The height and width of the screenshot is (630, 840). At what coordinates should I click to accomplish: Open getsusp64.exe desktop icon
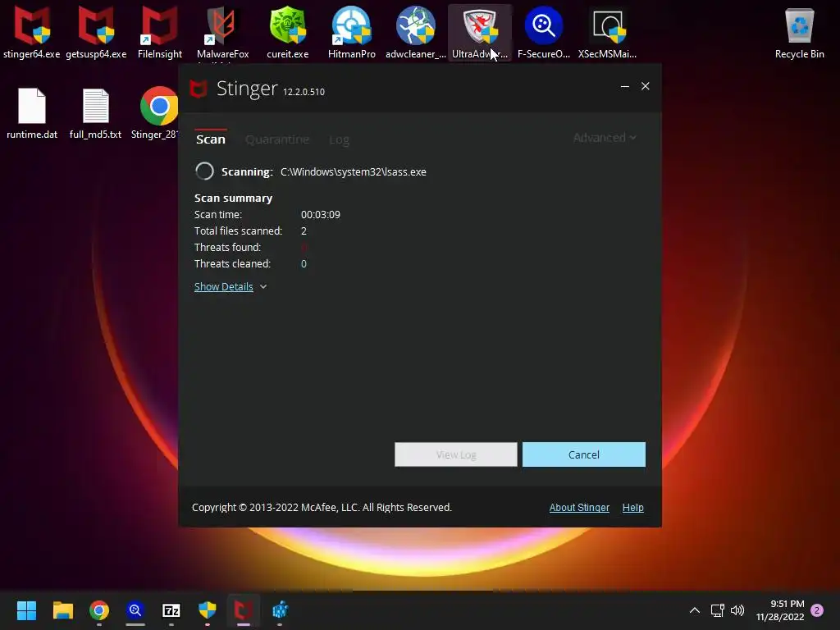coord(96,32)
